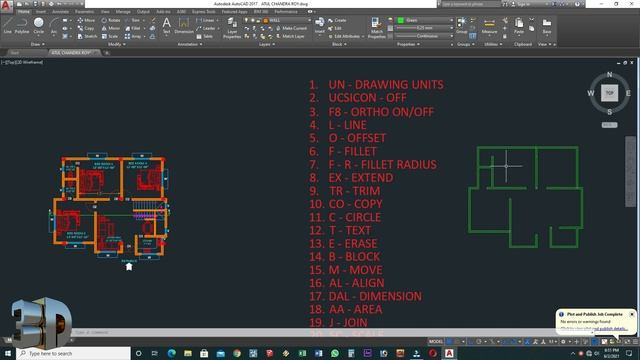Viewport: 640px width, 360px height.
Task: Open the Home ribbon tab
Action: 23,12
